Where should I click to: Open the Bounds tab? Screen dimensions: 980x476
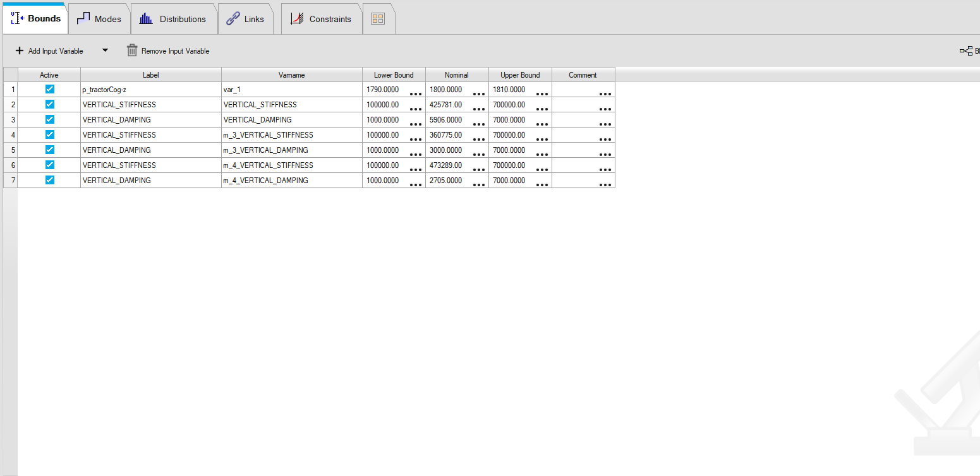click(35, 19)
